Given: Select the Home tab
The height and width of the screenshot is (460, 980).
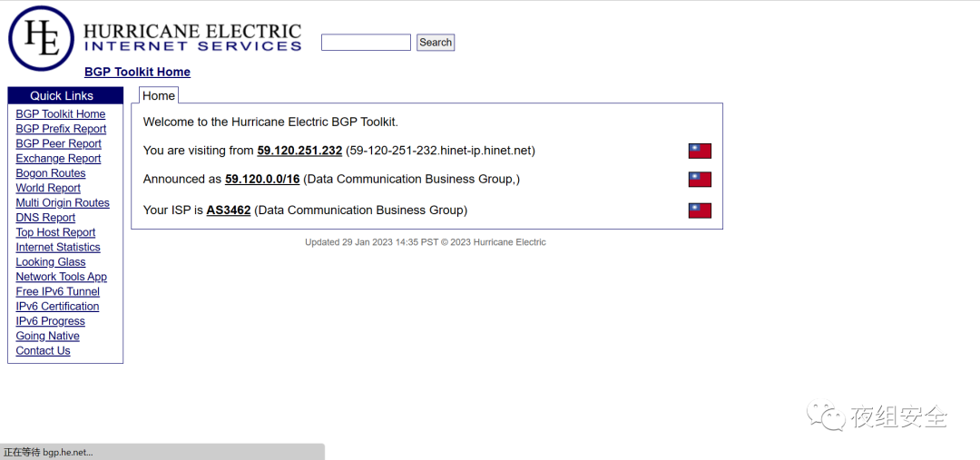Looking at the screenshot, I should [x=159, y=95].
